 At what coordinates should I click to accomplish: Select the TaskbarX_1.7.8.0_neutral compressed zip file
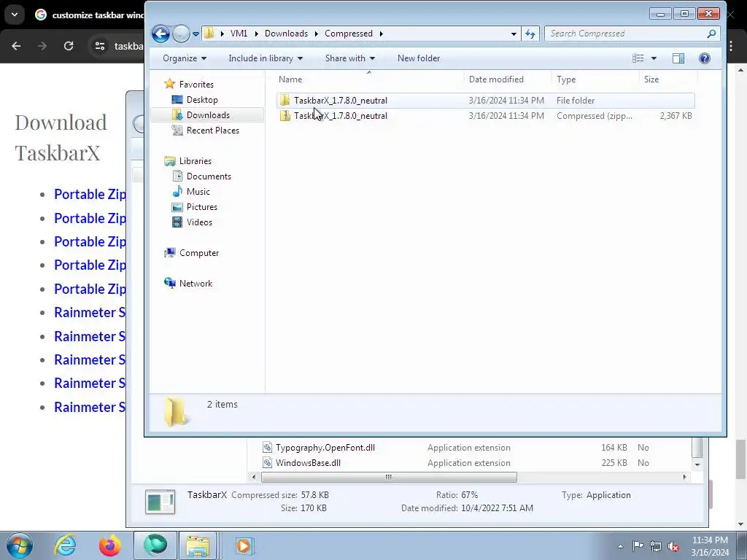point(485,116)
